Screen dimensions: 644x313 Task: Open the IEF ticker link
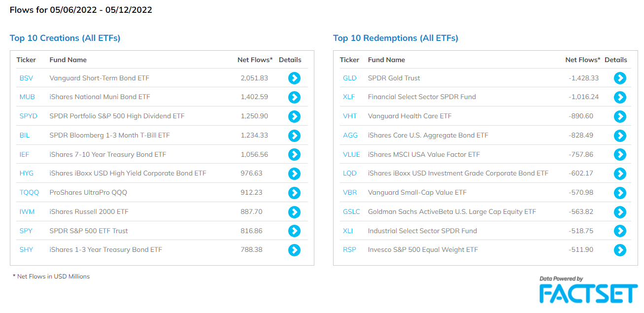pyautogui.click(x=24, y=154)
